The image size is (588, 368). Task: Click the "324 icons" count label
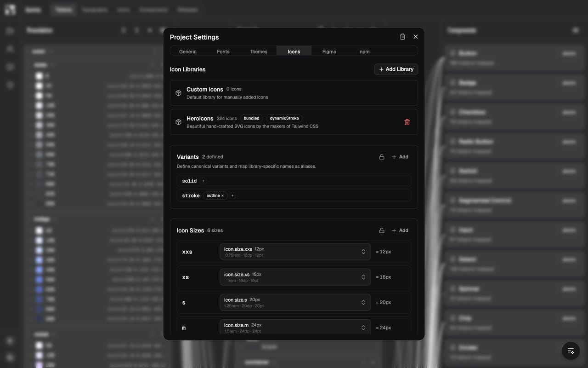(x=227, y=118)
